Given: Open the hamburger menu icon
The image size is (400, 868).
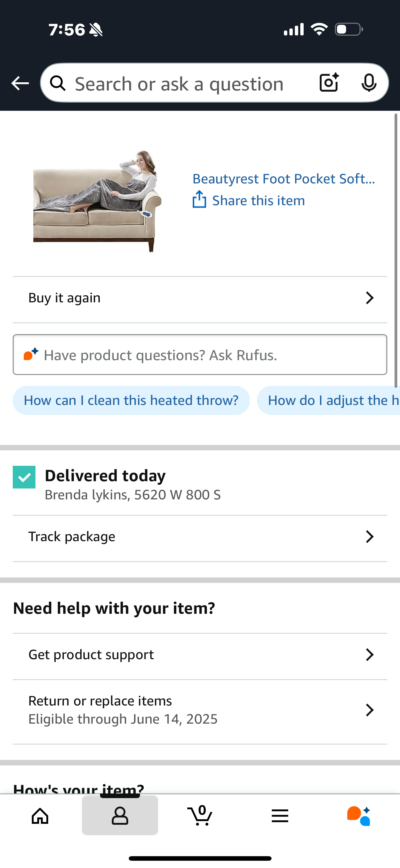Looking at the screenshot, I should tap(280, 816).
